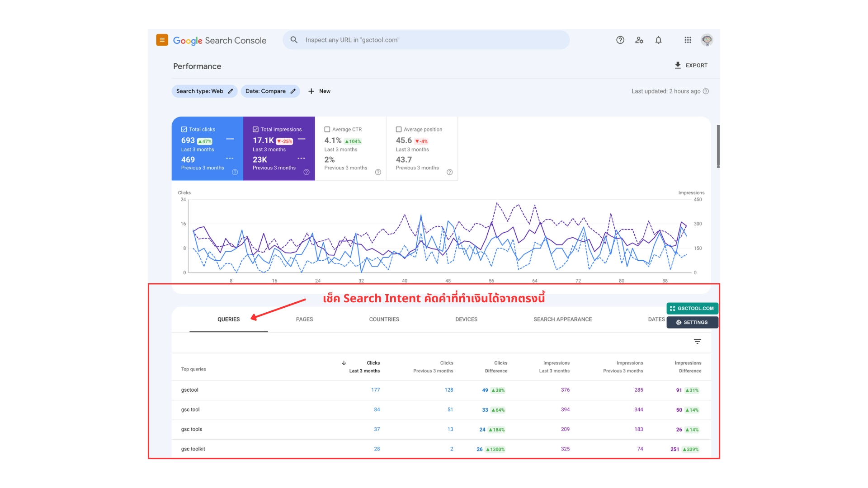Click the 'gsc tools' query row

point(441,430)
